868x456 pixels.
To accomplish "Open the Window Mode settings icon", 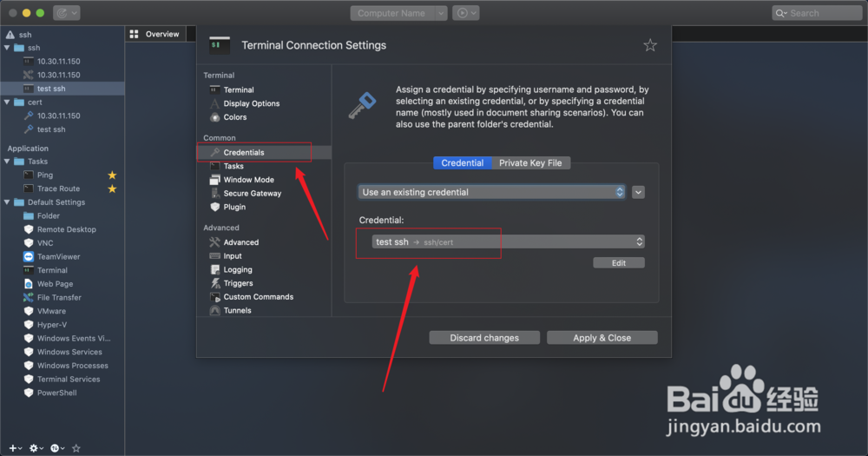I will pos(214,180).
